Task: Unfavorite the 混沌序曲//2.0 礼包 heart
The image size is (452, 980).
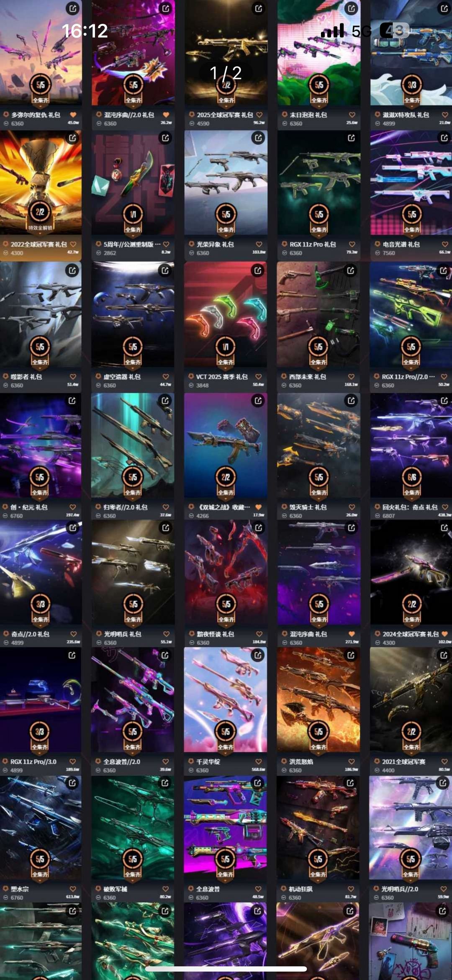Action: click(x=166, y=115)
